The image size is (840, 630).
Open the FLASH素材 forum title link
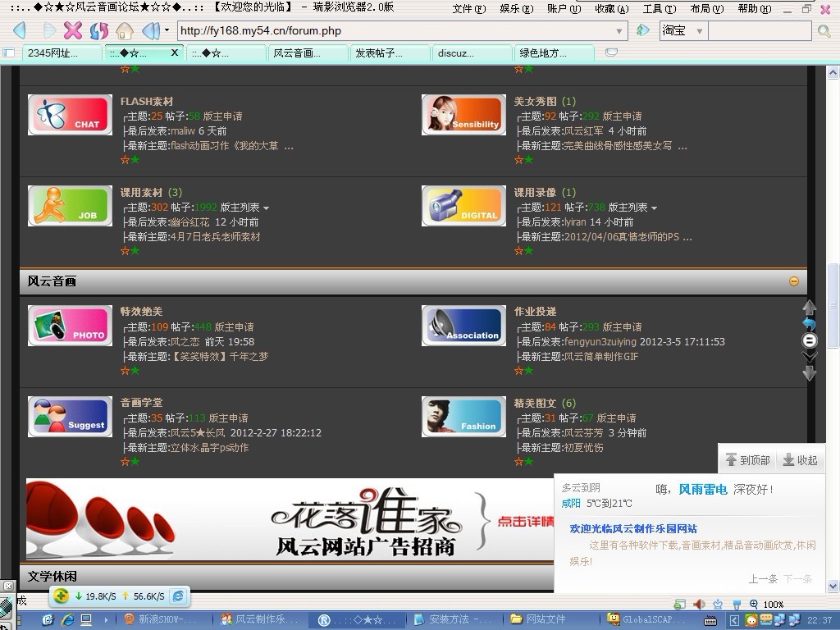pyautogui.click(x=147, y=101)
